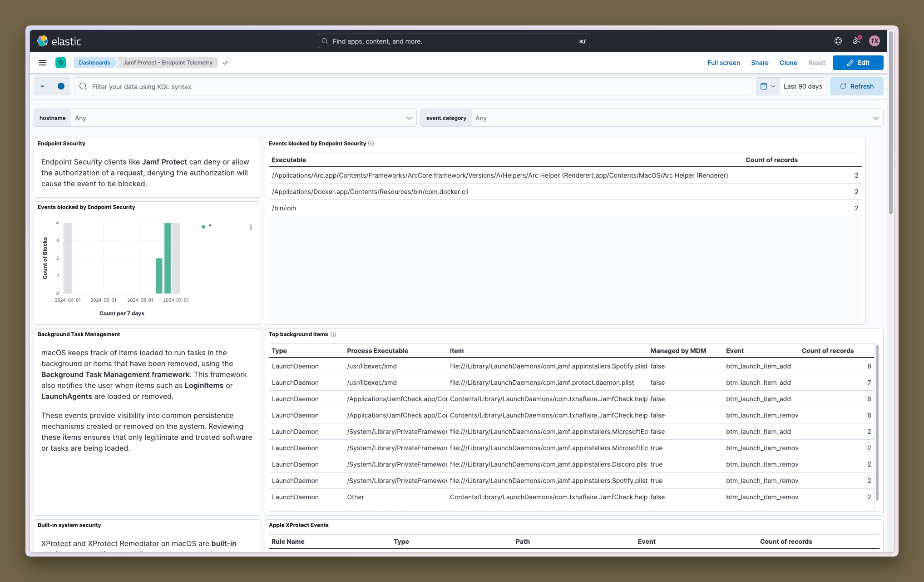Click the info icon beside Events blocked panel
This screenshot has height=582, width=924.
coord(371,144)
